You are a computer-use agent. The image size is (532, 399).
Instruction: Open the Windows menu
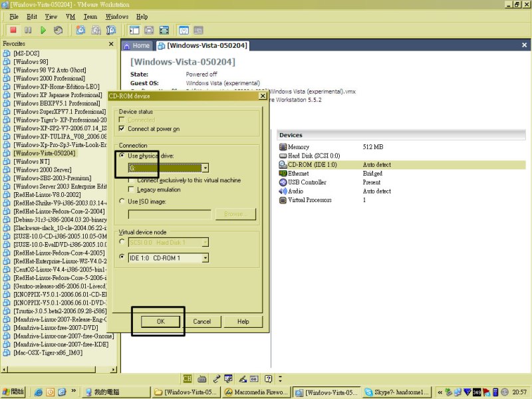[117, 17]
